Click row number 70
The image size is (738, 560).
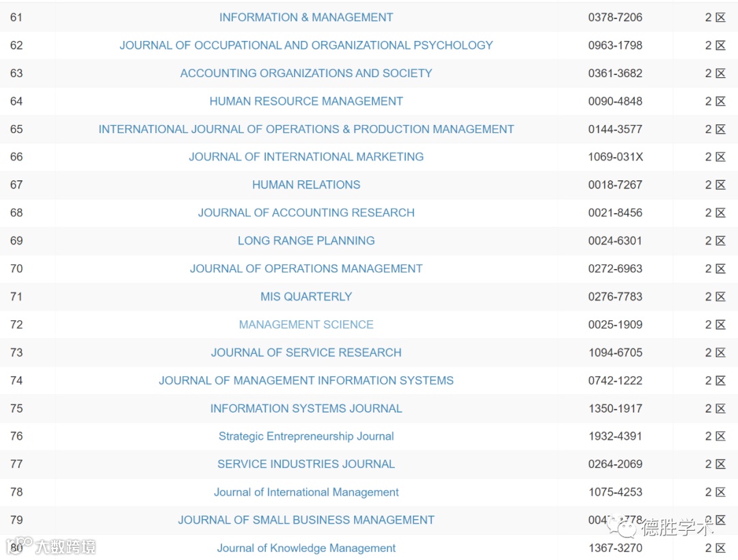tap(16, 268)
